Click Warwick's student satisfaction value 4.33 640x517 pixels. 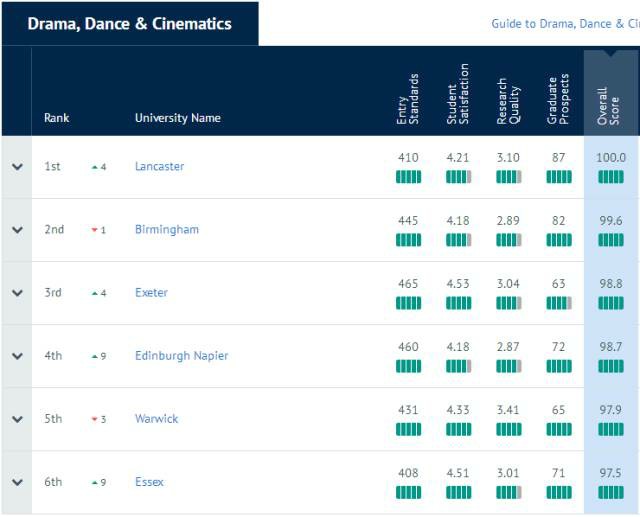pos(458,410)
